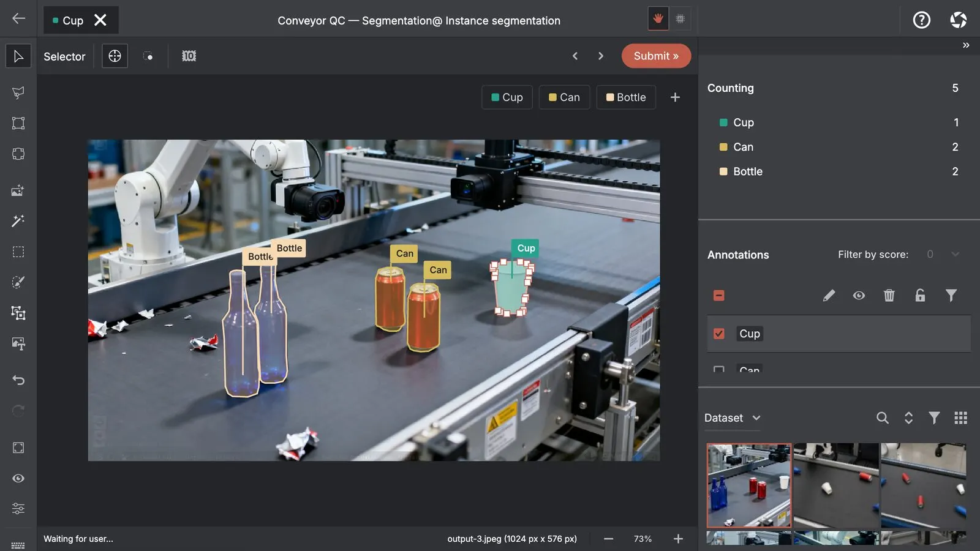Go to next image with right chevron

[601, 56]
